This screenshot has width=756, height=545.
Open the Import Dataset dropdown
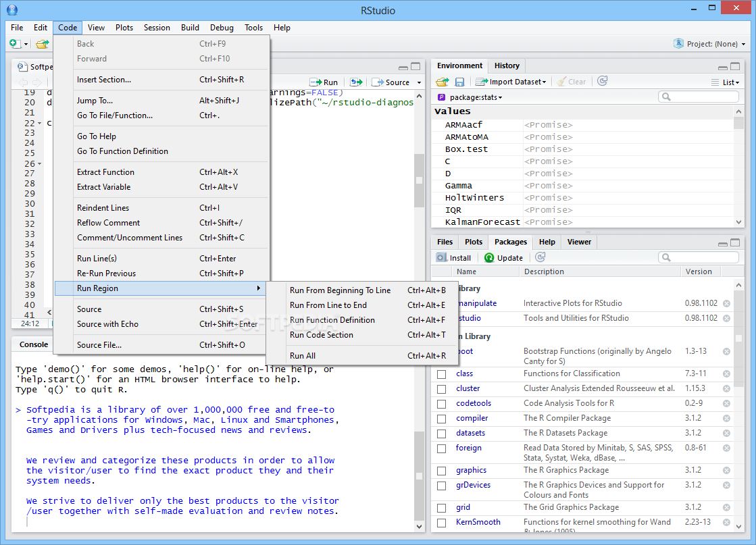tap(511, 82)
